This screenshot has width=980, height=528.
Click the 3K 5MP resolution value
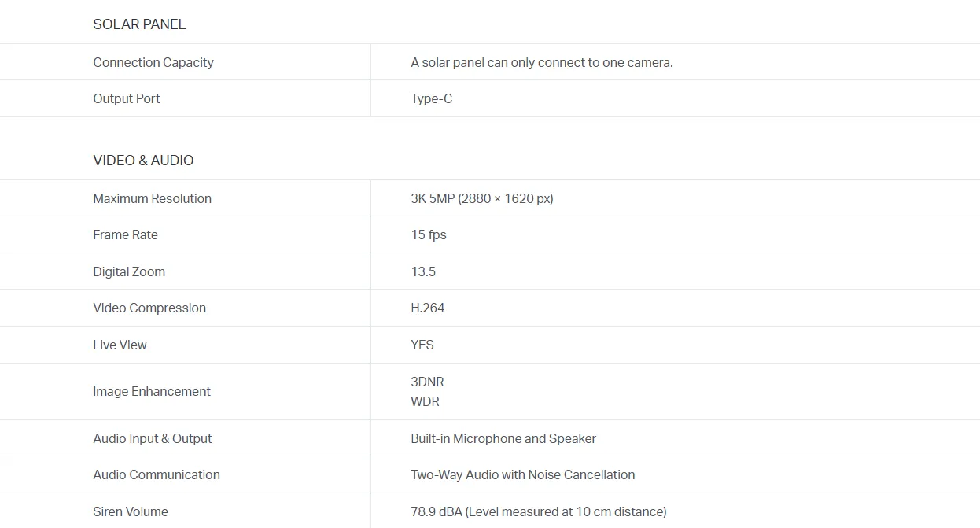click(x=481, y=198)
